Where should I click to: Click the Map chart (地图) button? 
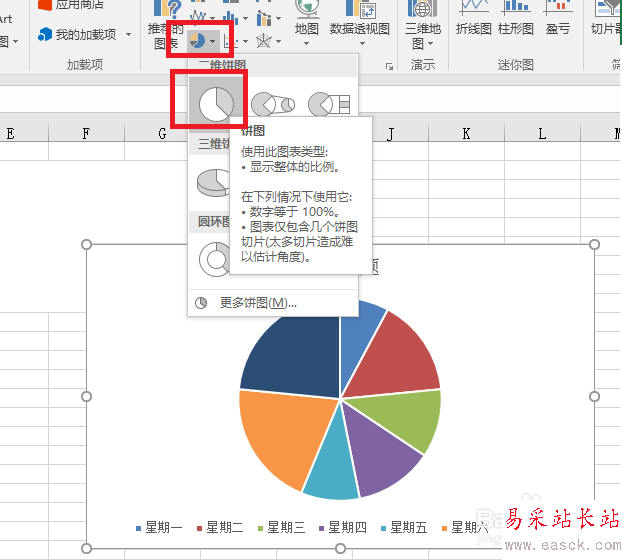[307, 23]
